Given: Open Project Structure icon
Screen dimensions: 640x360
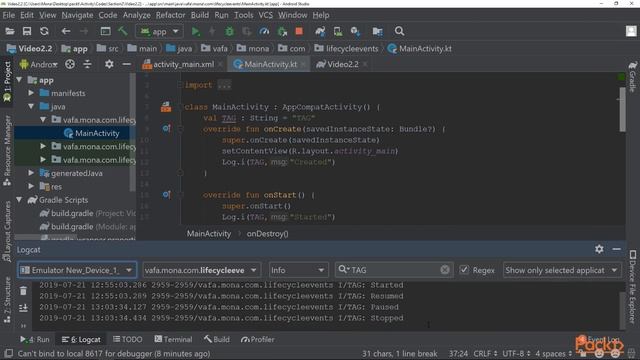Looking at the screenshot, I should coord(378,31).
